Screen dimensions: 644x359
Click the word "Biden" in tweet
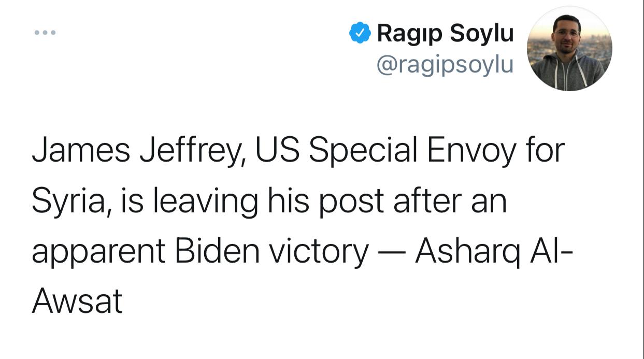tap(217, 251)
